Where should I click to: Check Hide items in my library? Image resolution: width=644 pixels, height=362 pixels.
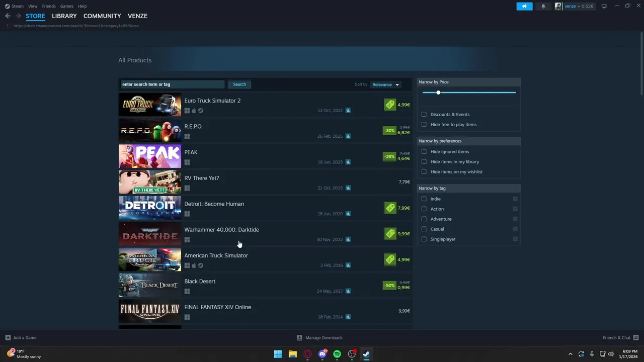(424, 162)
